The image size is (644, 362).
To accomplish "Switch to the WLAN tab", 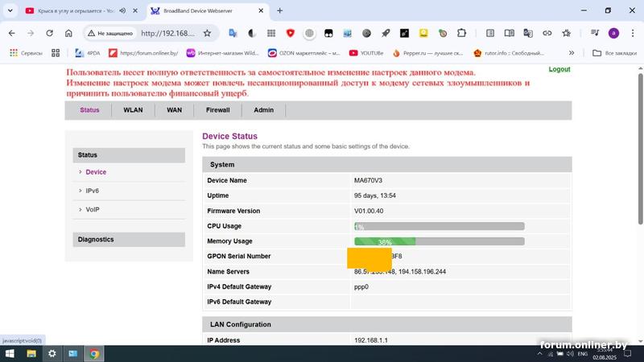I will pos(133,110).
